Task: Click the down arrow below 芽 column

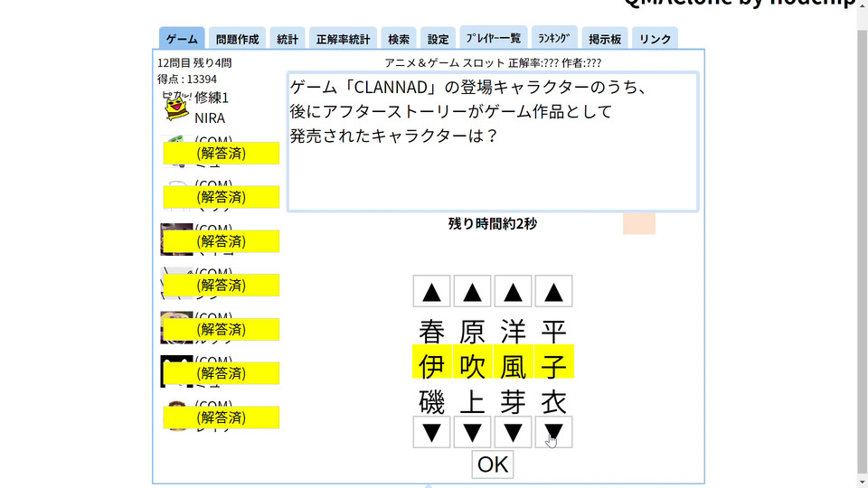Action: click(514, 432)
